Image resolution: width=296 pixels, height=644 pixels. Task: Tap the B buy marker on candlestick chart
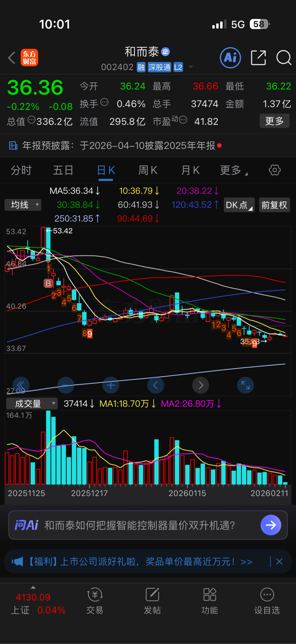coord(48,283)
